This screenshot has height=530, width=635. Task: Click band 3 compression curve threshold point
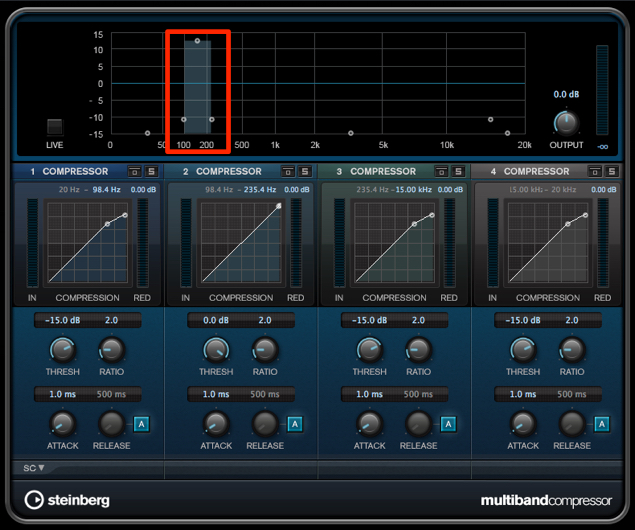(x=414, y=224)
